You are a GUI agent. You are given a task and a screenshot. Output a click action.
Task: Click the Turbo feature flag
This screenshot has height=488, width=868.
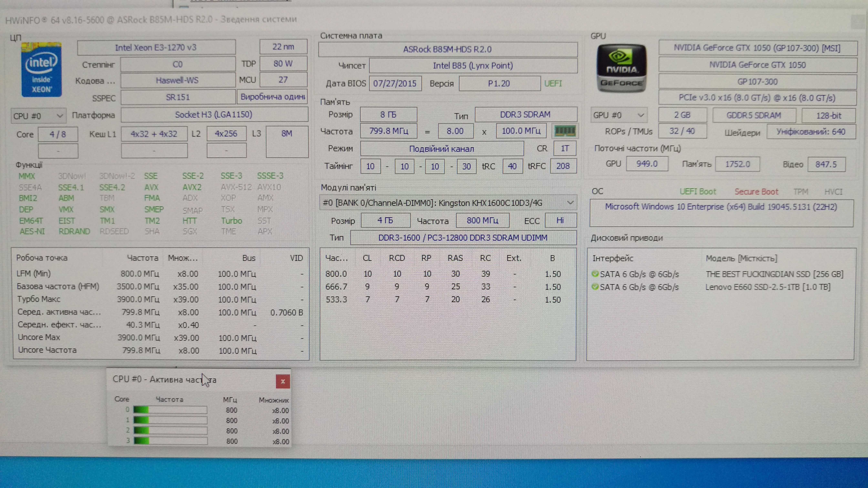[x=232, y=221]
